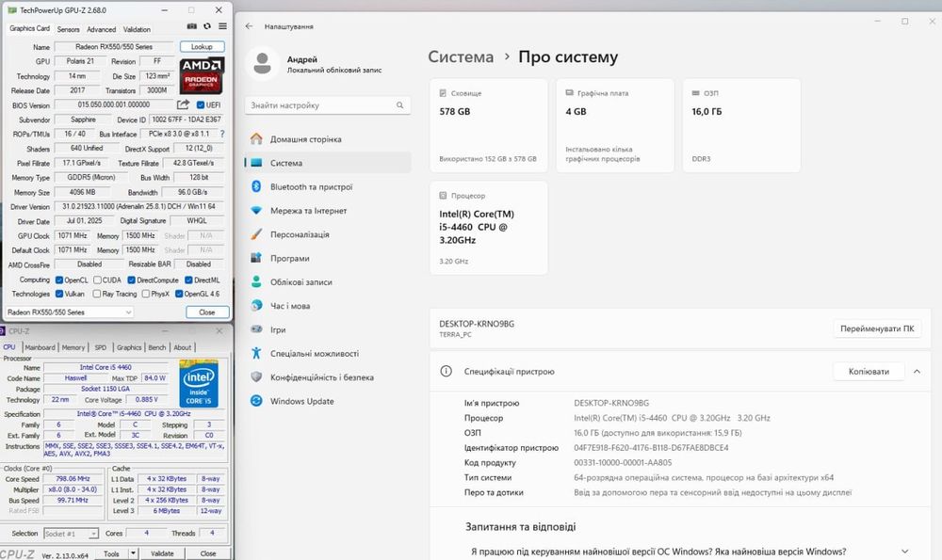Viewport: 942px width, 560px height.
Task: Switch to GPU-Z Advanced tab
Action: (101, 29)
